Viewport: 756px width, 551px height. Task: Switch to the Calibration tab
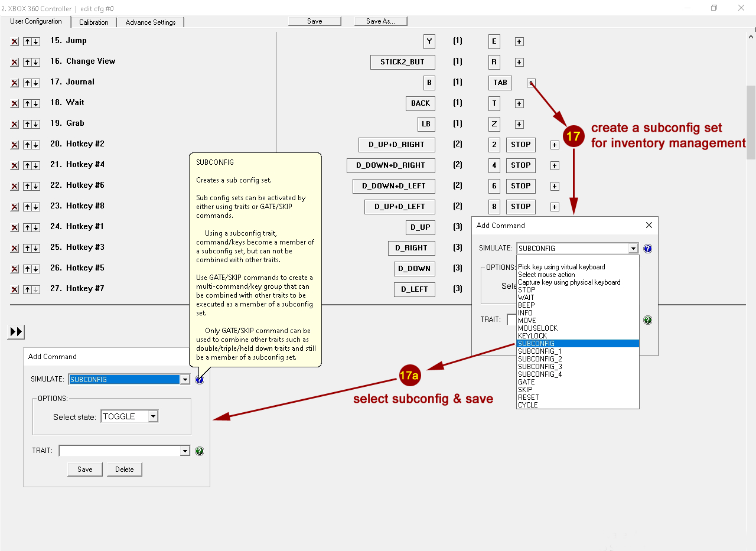click(94, 22)
